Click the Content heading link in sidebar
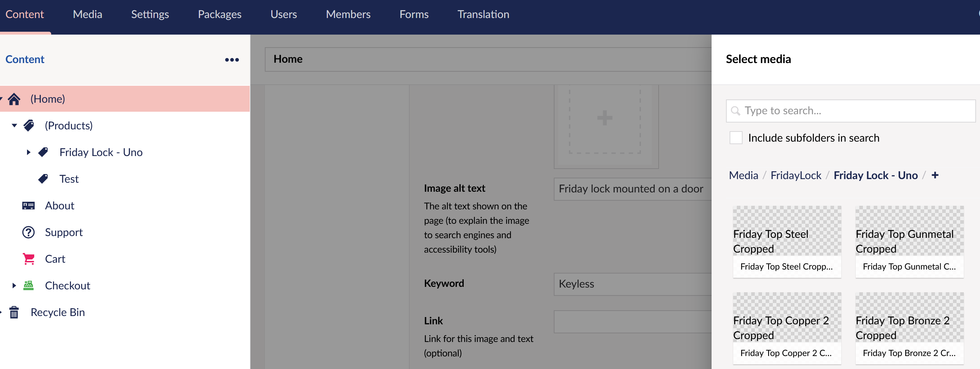980x369 pixels. 25,59
